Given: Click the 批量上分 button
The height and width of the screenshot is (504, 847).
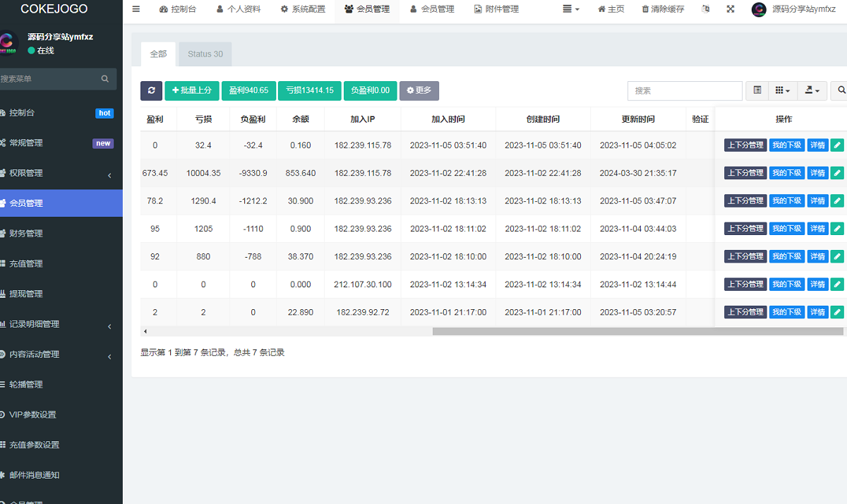Looking at the screenshot, I should point(191,90).
